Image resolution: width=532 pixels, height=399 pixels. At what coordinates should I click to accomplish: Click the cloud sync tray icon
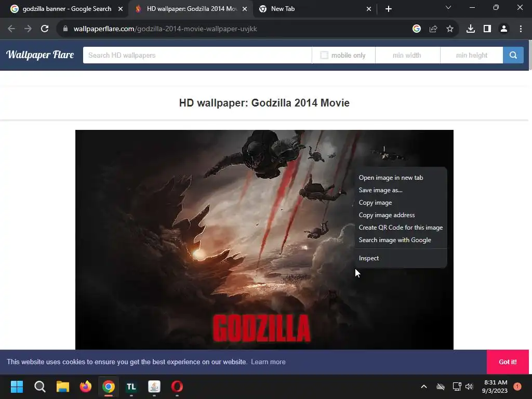(x=441, y=387)
